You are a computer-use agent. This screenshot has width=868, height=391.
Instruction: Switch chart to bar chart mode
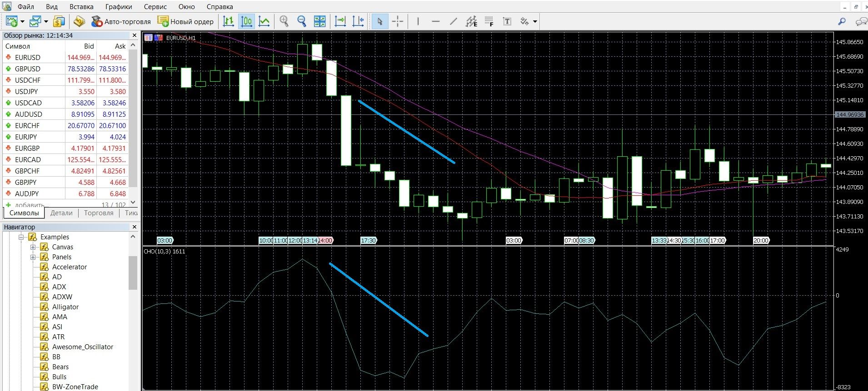(x=229, y=21)
